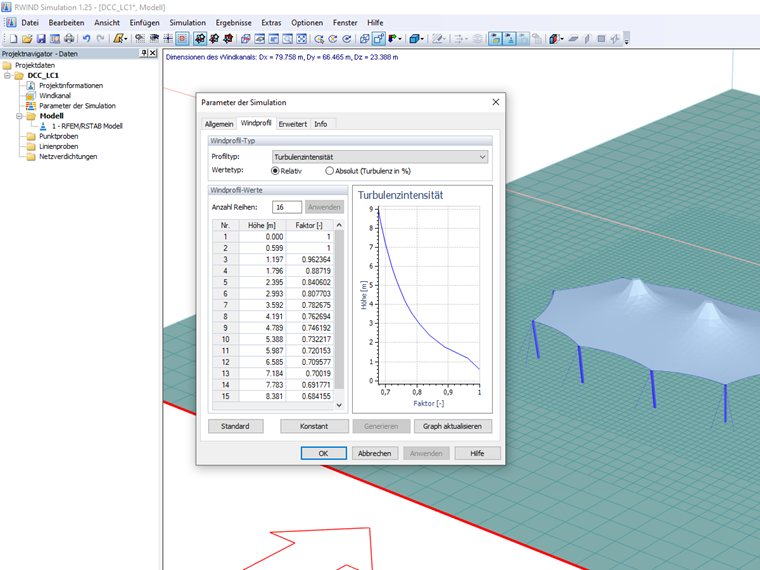Viewport: 760px width, 570px height.
Task: Collapse the DCC_LC1 tree node
Action: pyautogui.click(x=7, y=76)
